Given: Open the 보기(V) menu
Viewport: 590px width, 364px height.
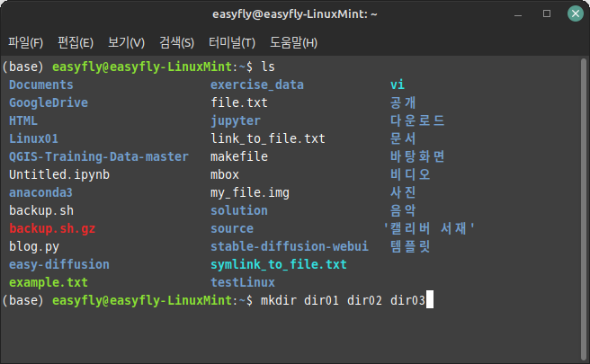Looking at the screenshot, I should (x=126, y=42).
